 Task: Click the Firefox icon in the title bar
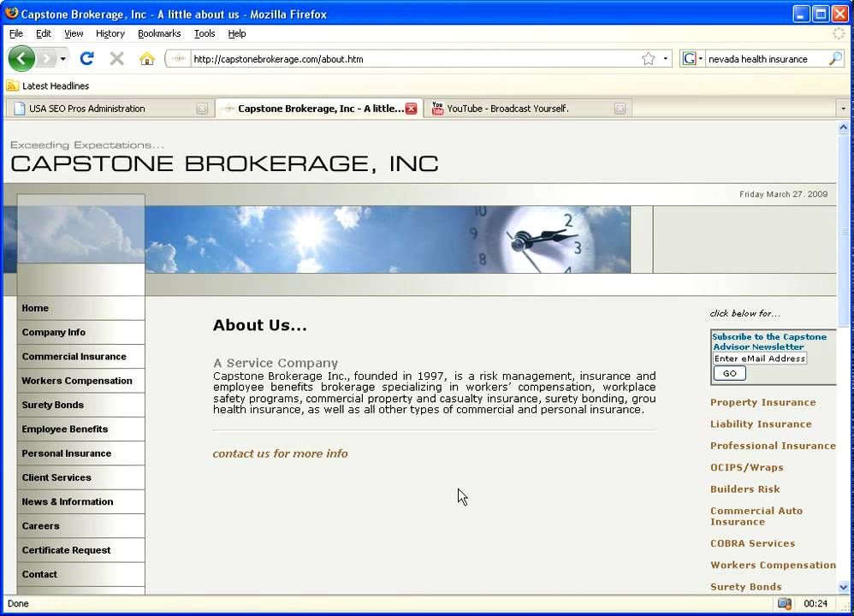coord(11,13)
